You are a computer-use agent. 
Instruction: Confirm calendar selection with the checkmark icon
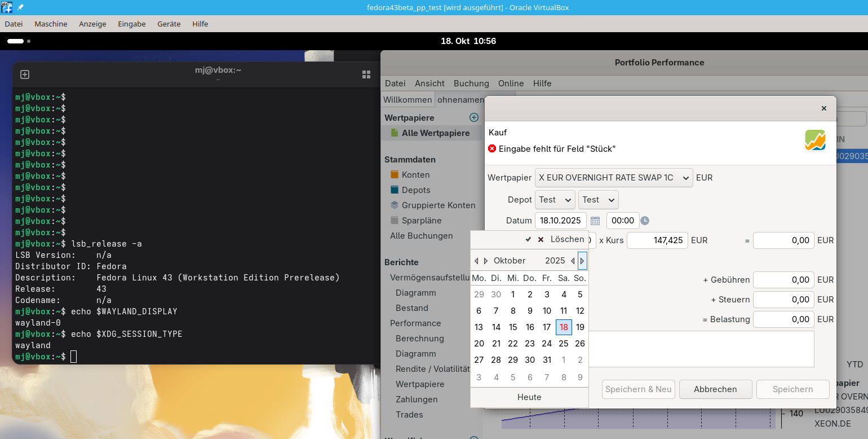528,239
